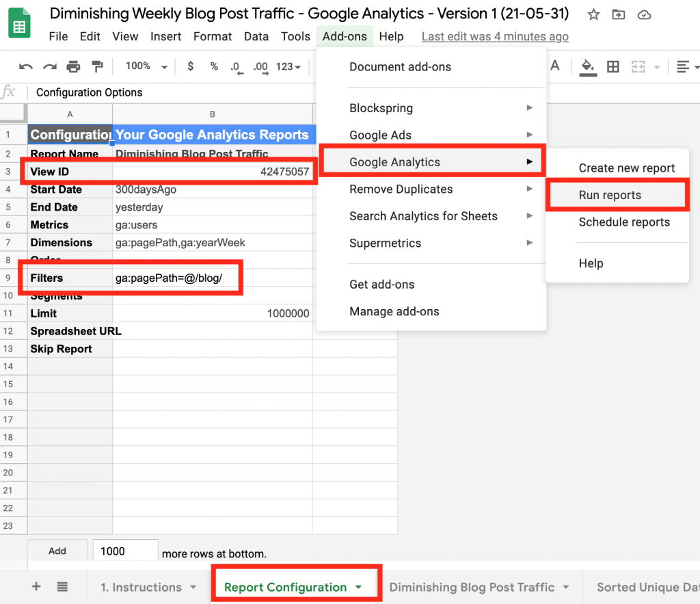Select column B header

point(213,114)
